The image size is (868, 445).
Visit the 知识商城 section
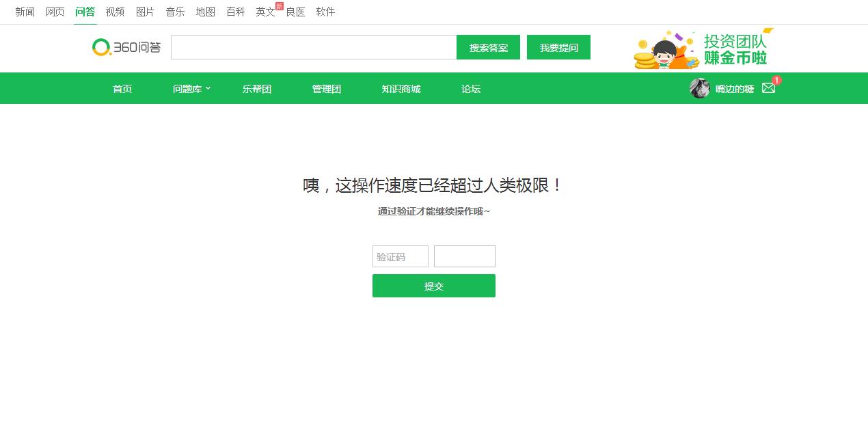[401, 88]
